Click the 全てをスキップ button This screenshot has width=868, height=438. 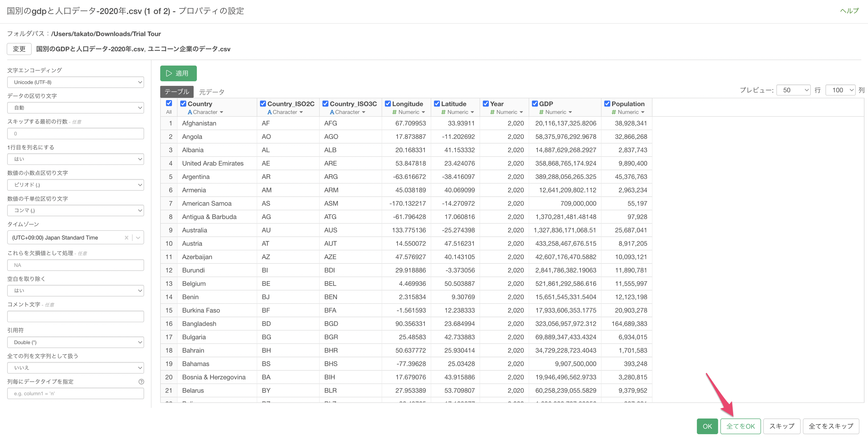831,426
